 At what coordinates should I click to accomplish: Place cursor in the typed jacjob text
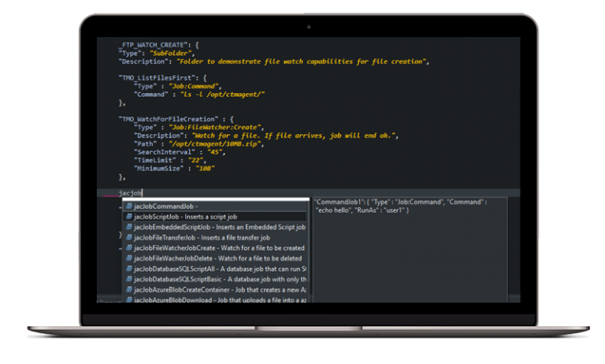click(x=130, y=192)
